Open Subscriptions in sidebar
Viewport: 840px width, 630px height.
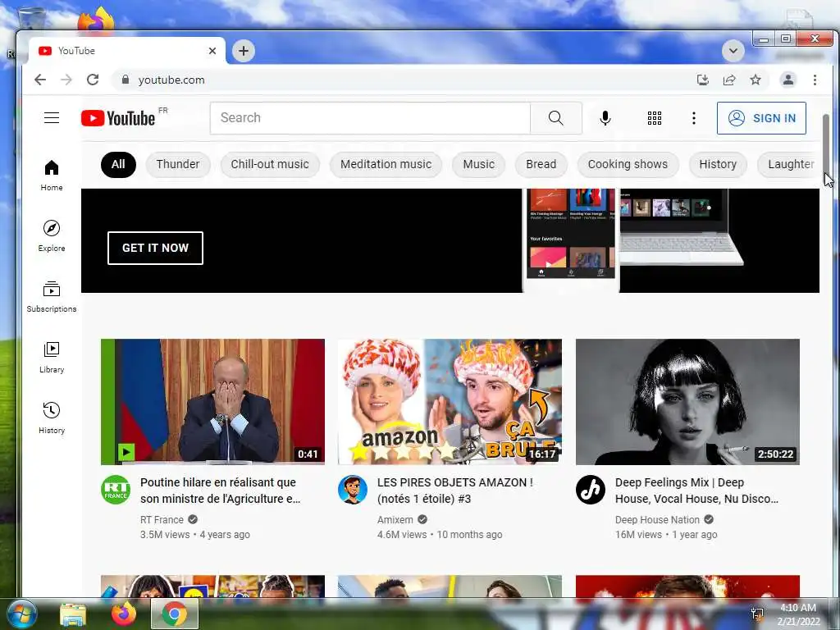52,297
